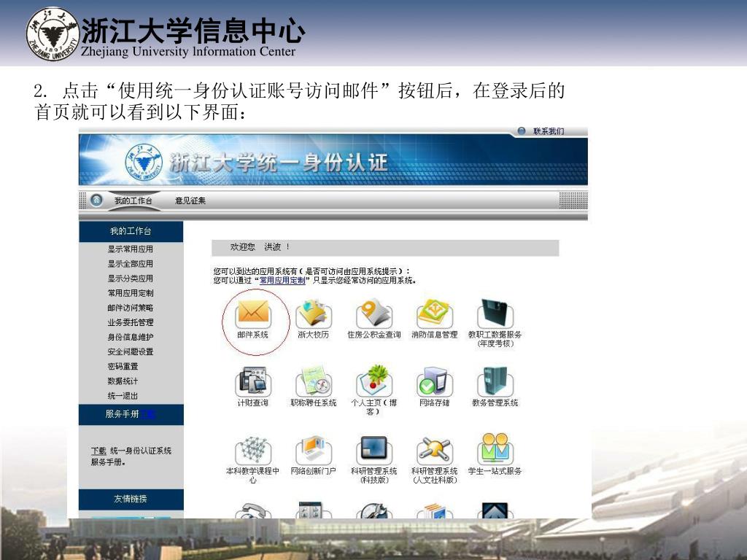Viewport: 747px width, 560px height.
Task: Choose 常用应用定制 in the sidebar menu
Action: click(131, 293)
